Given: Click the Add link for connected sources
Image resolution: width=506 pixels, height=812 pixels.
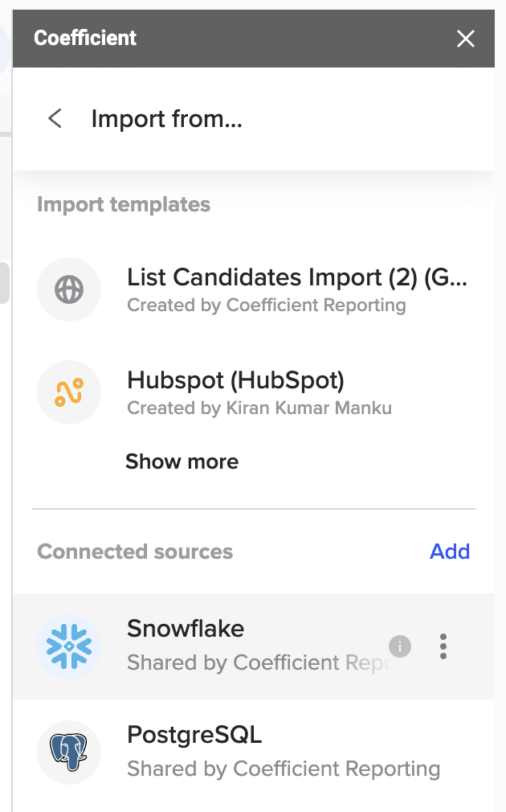Looking at the screenshot, I should tap(450, 552).
